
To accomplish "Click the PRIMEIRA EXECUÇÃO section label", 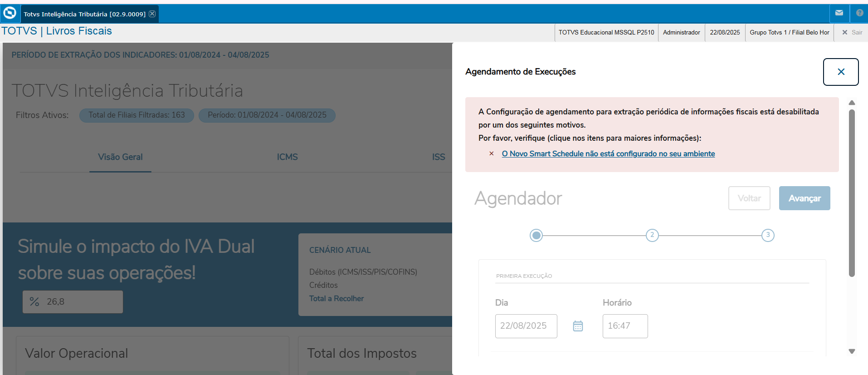I will (x=524, y=276).
